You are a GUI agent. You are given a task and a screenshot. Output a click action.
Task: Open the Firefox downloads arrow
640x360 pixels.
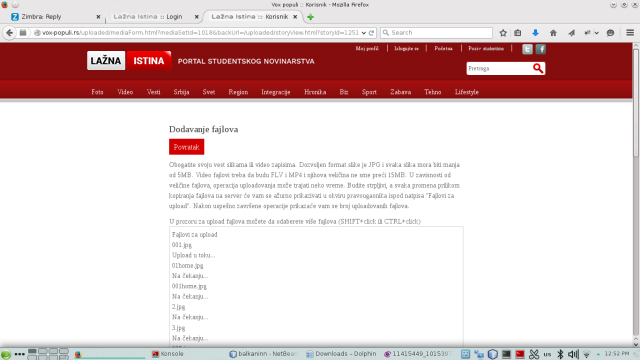[535, 33]
